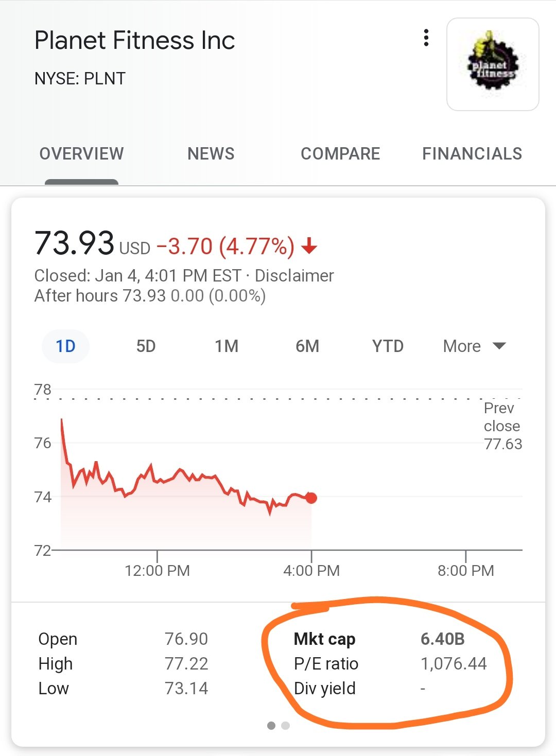
Task: Tap the red end-of-day chart marker
Action: [311, 498]
